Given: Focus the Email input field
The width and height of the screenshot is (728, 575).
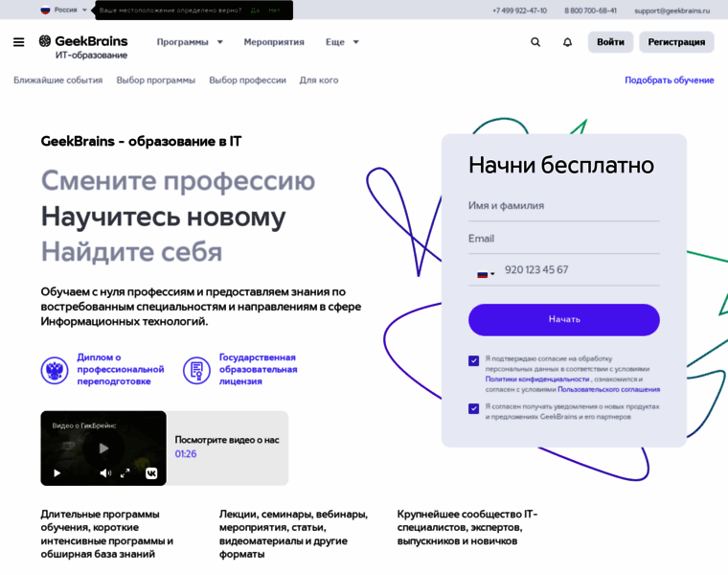Looking at the screenshot, I should point(563,239).
